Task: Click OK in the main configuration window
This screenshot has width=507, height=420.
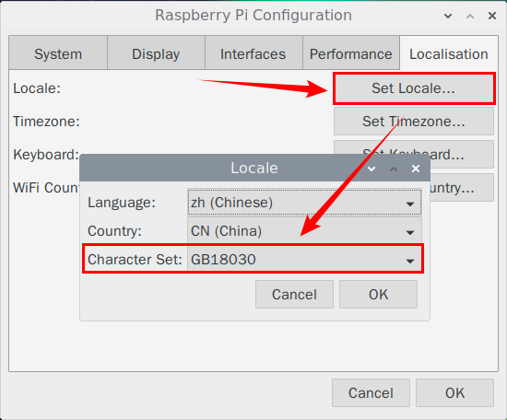Action: [454, 393]
